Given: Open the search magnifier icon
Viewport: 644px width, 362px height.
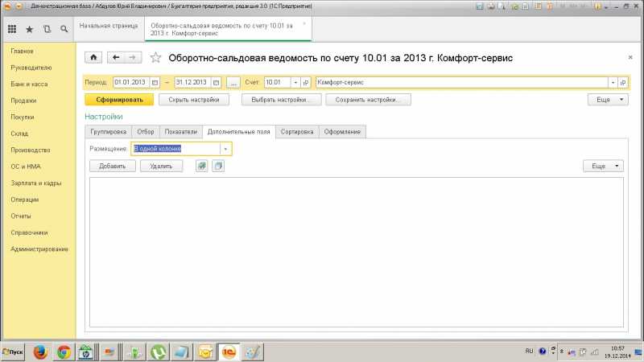Looking at the screenshot, I should pyautogui.click(x=64, y=29).
